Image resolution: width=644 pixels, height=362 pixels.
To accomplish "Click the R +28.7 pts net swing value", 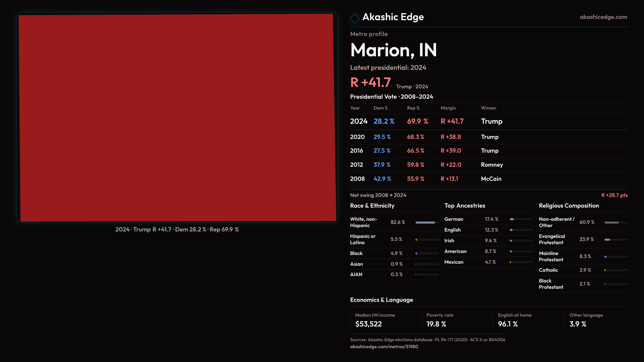I will tap(614, 195).
